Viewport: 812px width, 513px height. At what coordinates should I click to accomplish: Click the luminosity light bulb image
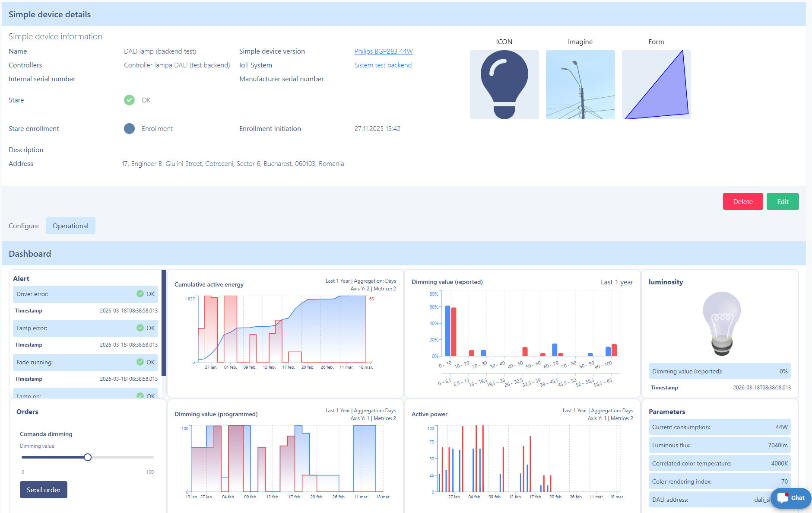point(721,323)
